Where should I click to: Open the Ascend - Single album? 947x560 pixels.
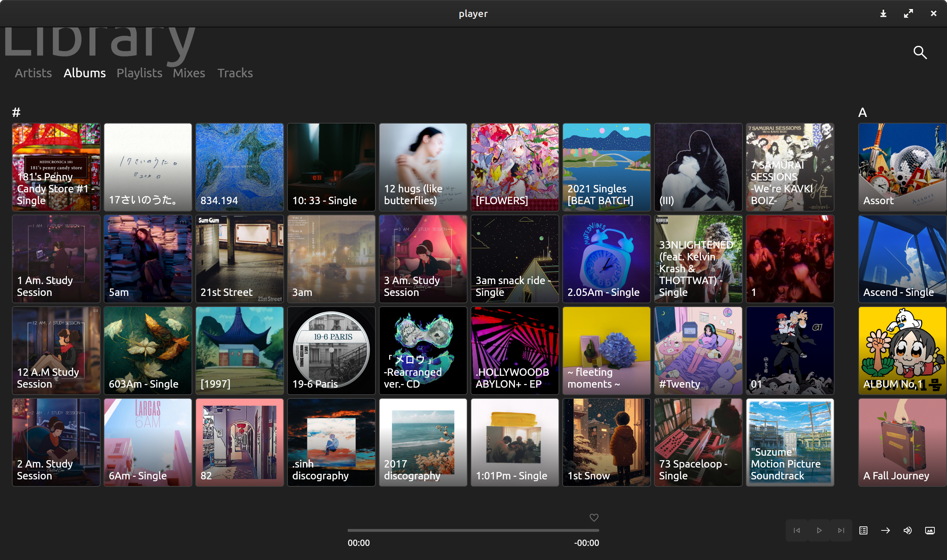click(903, 259)
